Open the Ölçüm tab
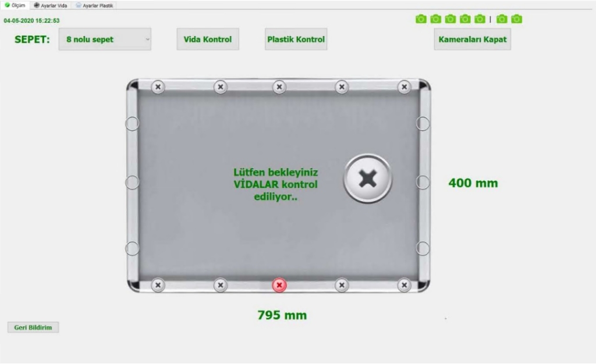 15,5
